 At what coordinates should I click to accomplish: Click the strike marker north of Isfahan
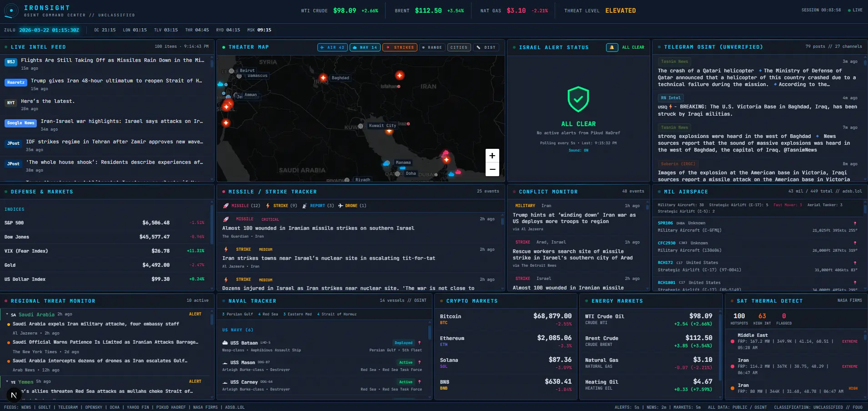pyautogui.click(x=400, y=75)
